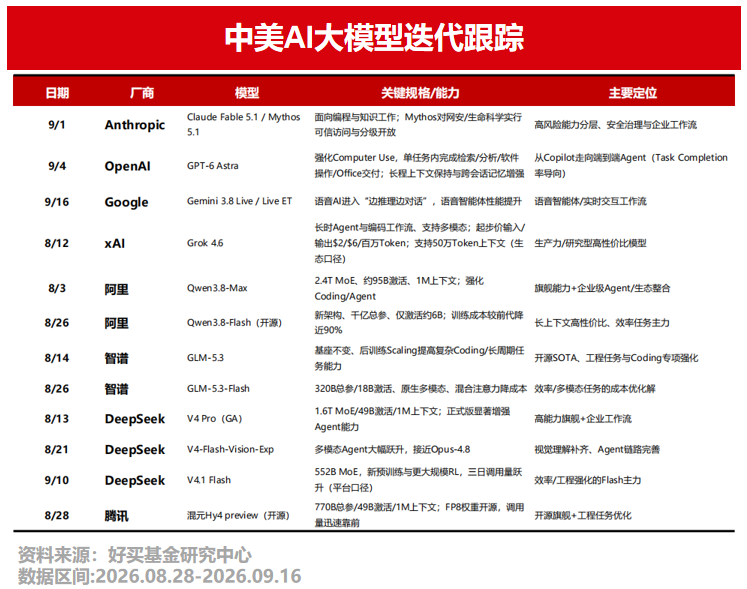Select the xAI vendor cell
Image resolution: width=747 pixels, height=589 pixels.
pos(115,243)
